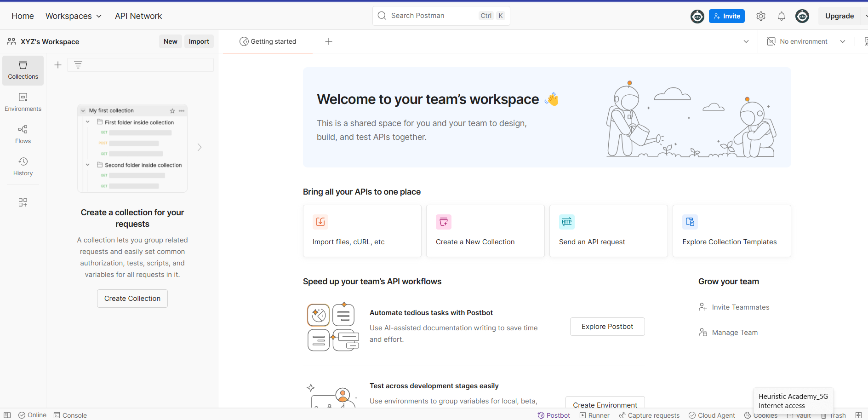
Task: Select Create a New Collection card text
Action: [x=475, y=242]
